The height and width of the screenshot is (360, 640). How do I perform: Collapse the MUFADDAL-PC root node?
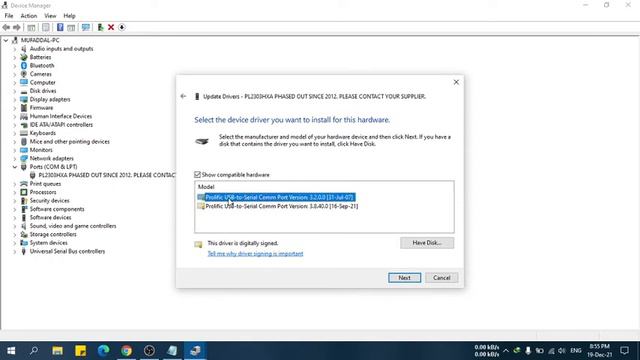6,40
